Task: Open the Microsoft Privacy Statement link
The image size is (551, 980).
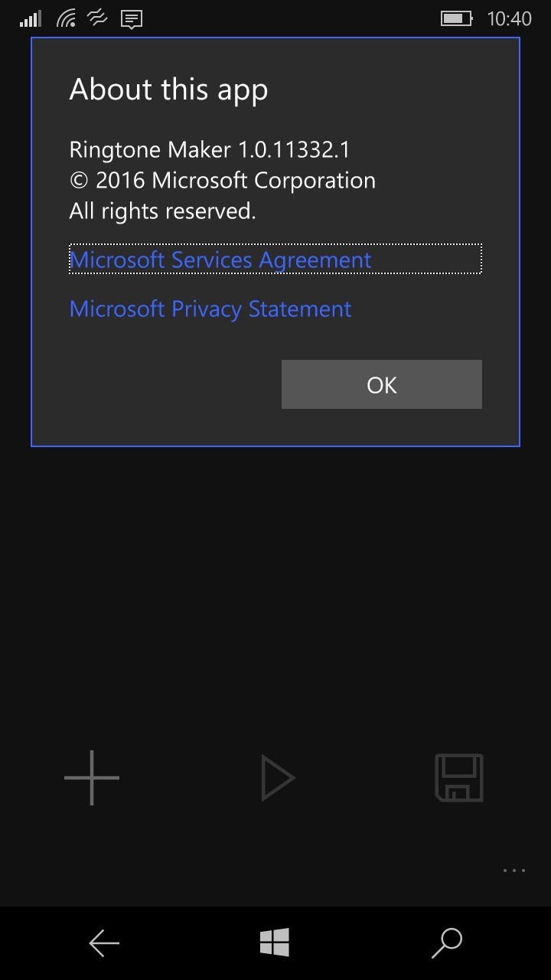Action: [x=210, y=309]
